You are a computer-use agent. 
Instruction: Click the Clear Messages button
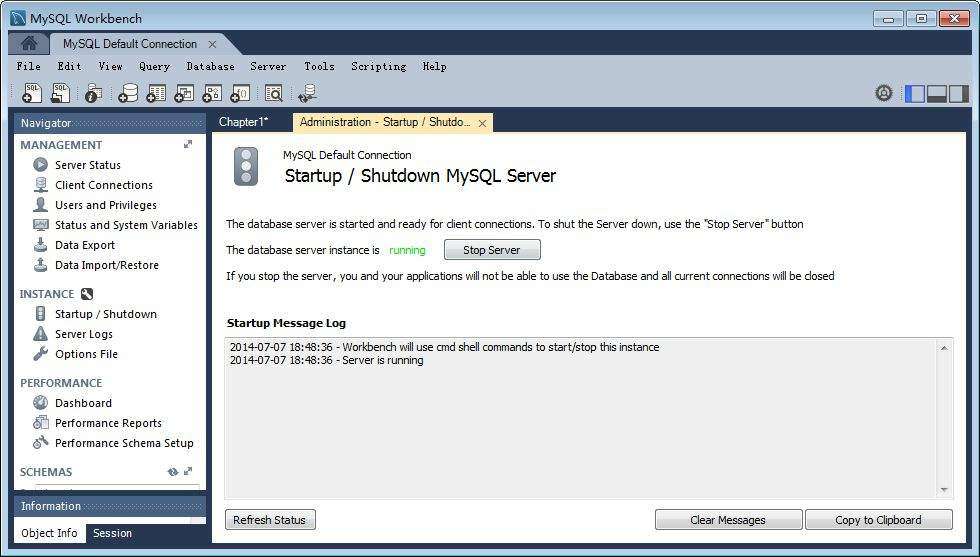[728, 520]
